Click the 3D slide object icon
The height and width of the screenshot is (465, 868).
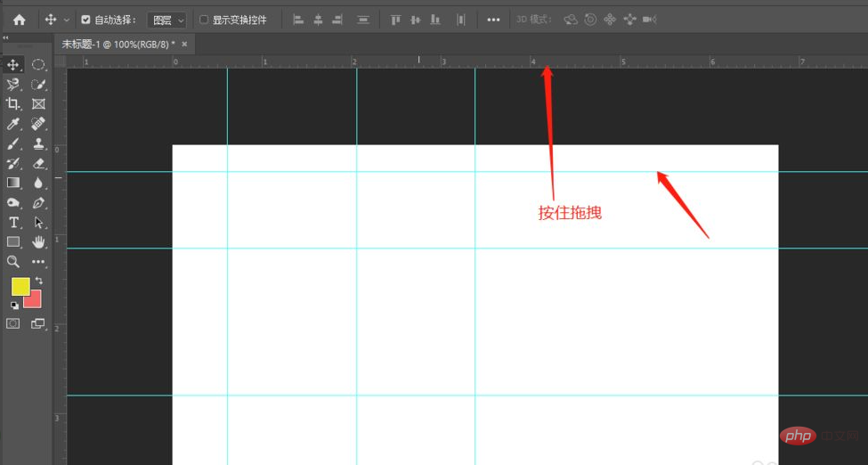pyautogui.click(x=630, y=20)
